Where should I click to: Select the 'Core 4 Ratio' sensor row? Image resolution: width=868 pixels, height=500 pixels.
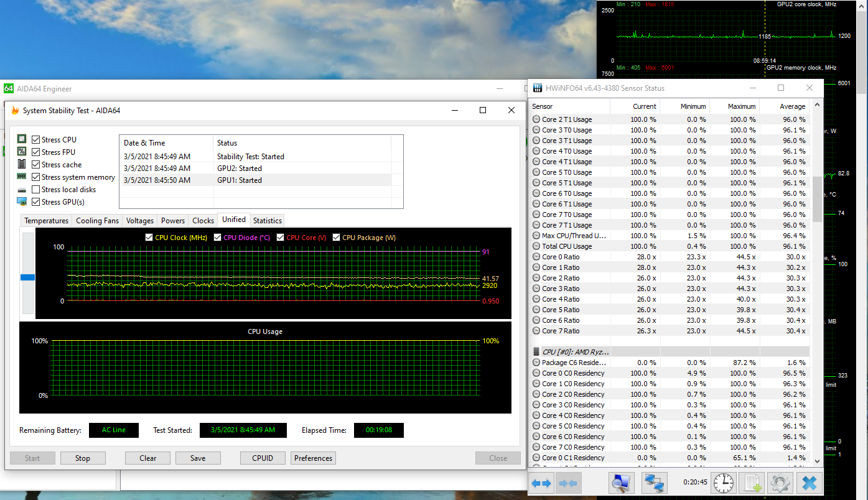[670, 299]
